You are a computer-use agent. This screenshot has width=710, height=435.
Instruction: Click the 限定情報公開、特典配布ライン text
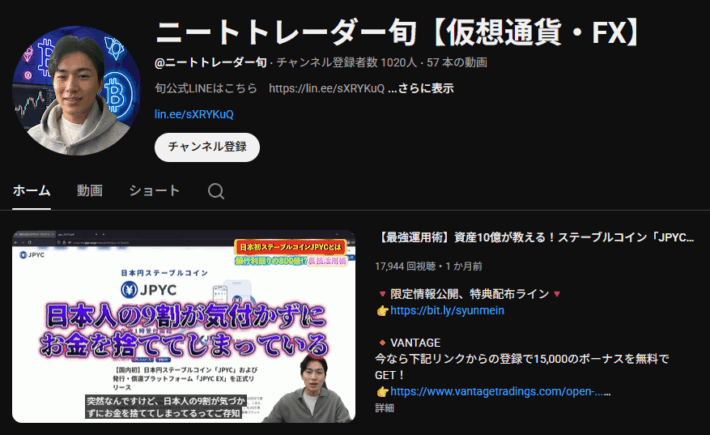click(470, 294)
